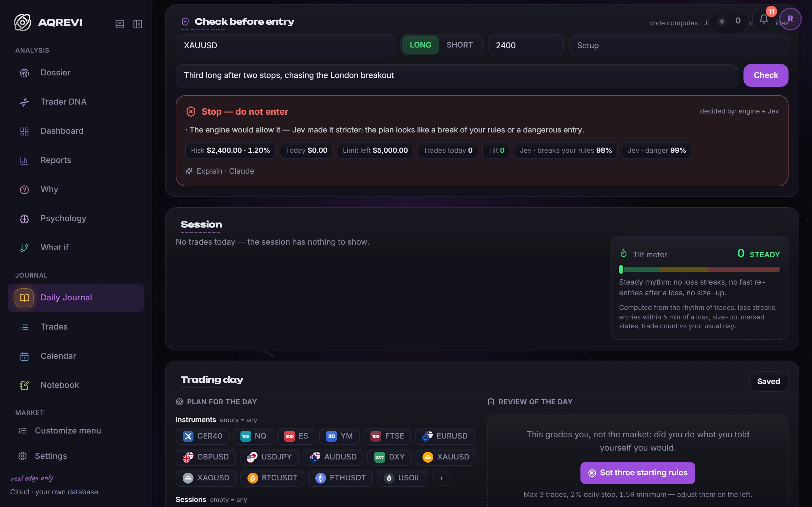This screenshot has width=812, height=507.
Task: Click the Tilt meter gradient bar
Action: (700, 269)
